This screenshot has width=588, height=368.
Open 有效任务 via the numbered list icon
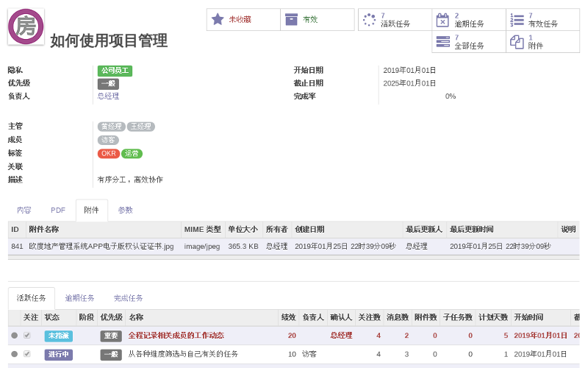(x=517, y=19)
